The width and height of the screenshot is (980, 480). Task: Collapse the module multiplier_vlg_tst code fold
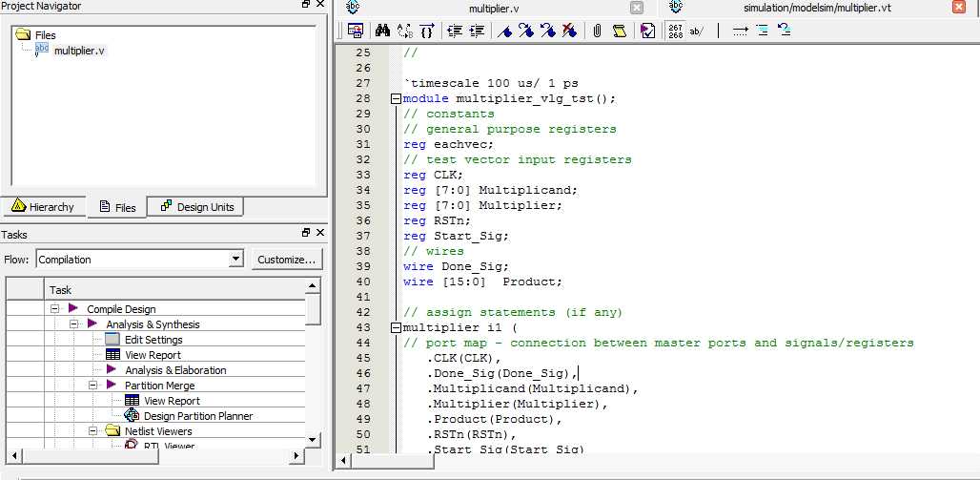point(395,98)
